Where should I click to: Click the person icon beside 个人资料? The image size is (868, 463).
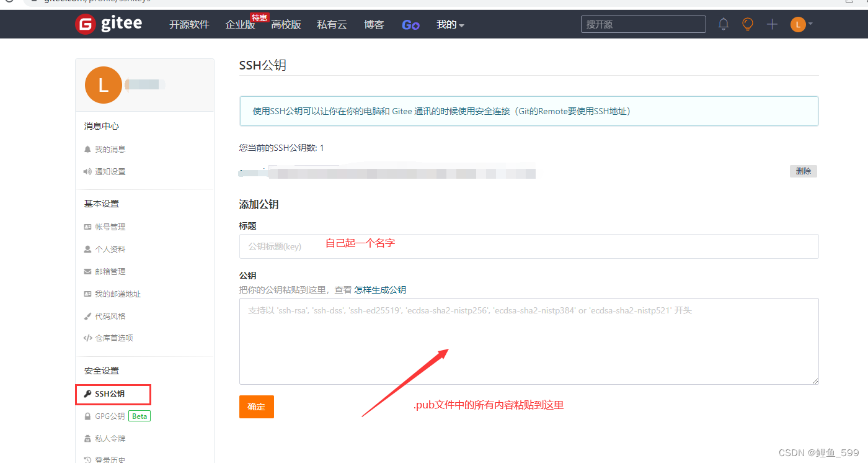click(87, 249)
